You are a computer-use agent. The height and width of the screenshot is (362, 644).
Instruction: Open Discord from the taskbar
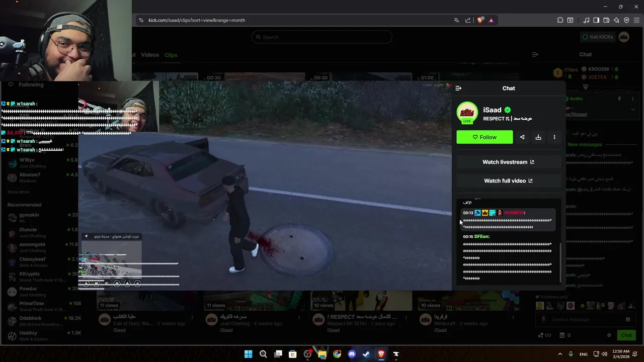(352, 354)
